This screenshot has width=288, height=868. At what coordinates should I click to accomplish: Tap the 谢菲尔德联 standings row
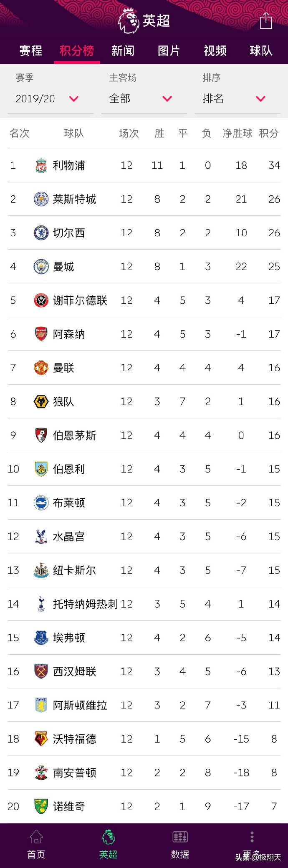pyautogui.click(x=144, y=300)
